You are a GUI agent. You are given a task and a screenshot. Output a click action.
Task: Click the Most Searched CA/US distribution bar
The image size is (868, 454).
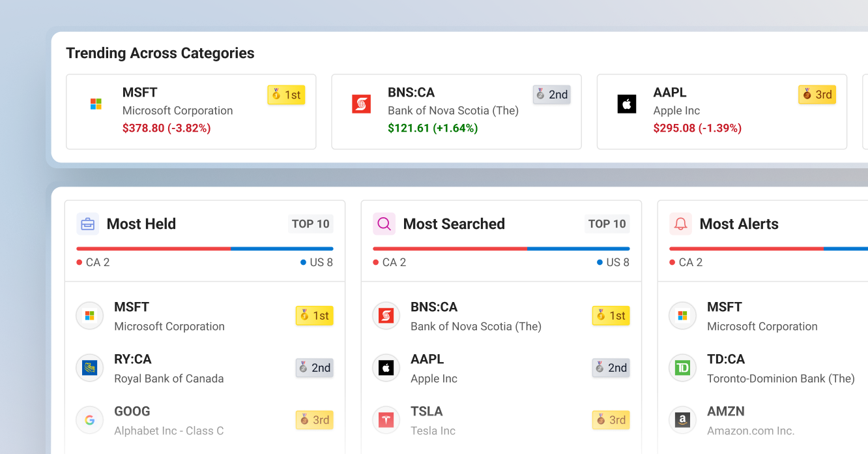[x=501, y=249]
